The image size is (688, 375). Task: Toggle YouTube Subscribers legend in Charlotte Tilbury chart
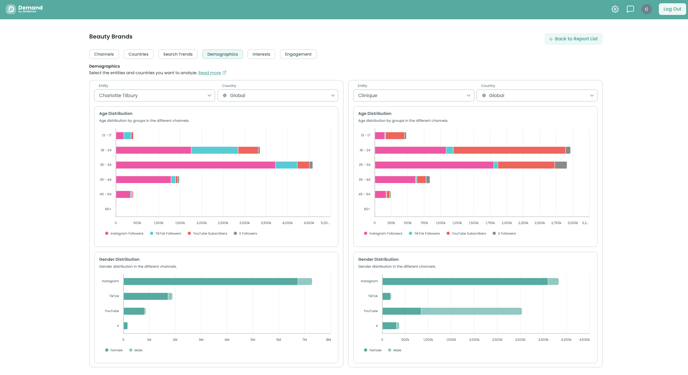coord(207,234)
